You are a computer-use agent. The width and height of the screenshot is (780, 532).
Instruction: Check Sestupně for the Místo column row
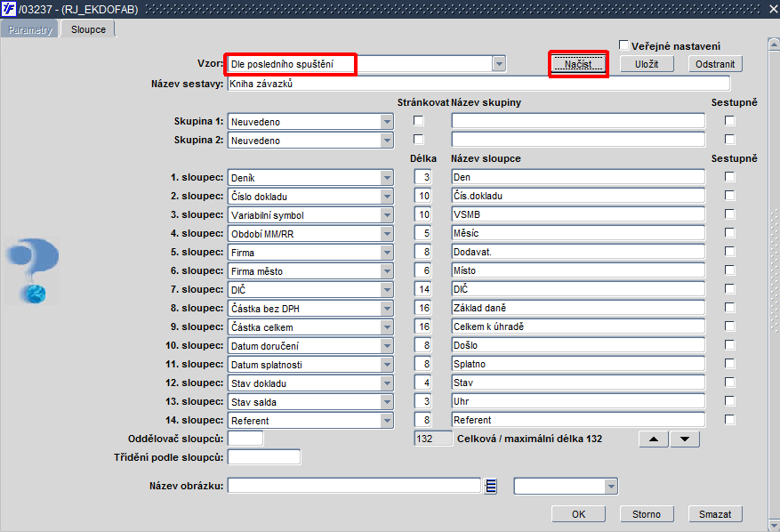(729, 270)
